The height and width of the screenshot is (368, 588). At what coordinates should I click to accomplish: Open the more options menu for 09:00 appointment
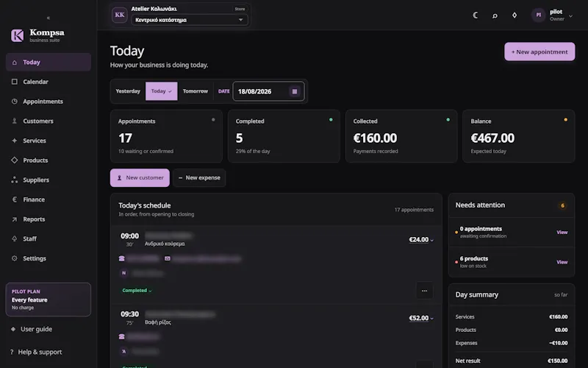(425, 291)
